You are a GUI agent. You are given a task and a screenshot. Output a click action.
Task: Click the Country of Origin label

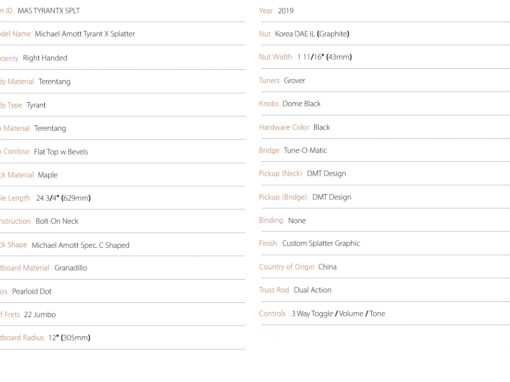(286, 267)
